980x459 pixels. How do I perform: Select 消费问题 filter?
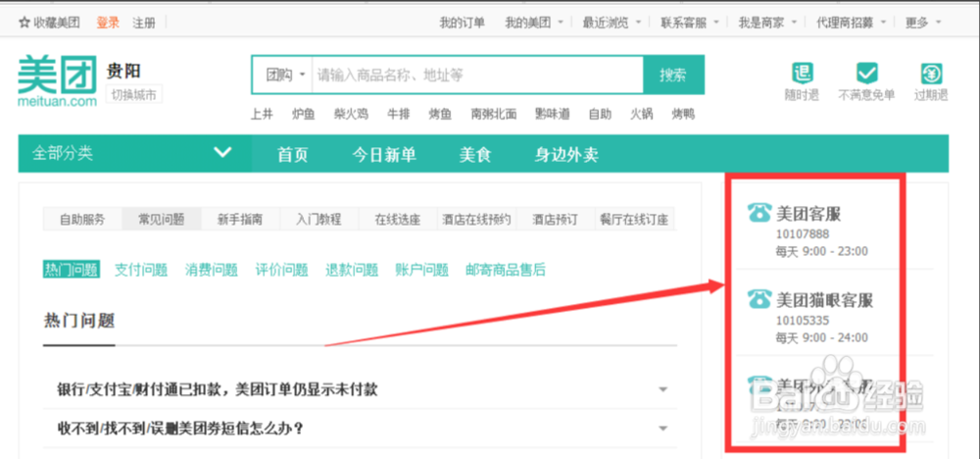pos(212,270)
